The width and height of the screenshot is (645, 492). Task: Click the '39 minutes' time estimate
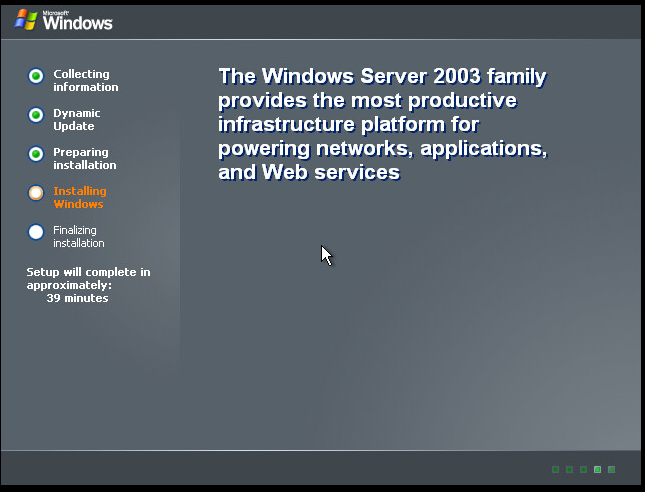click(77, 298)
